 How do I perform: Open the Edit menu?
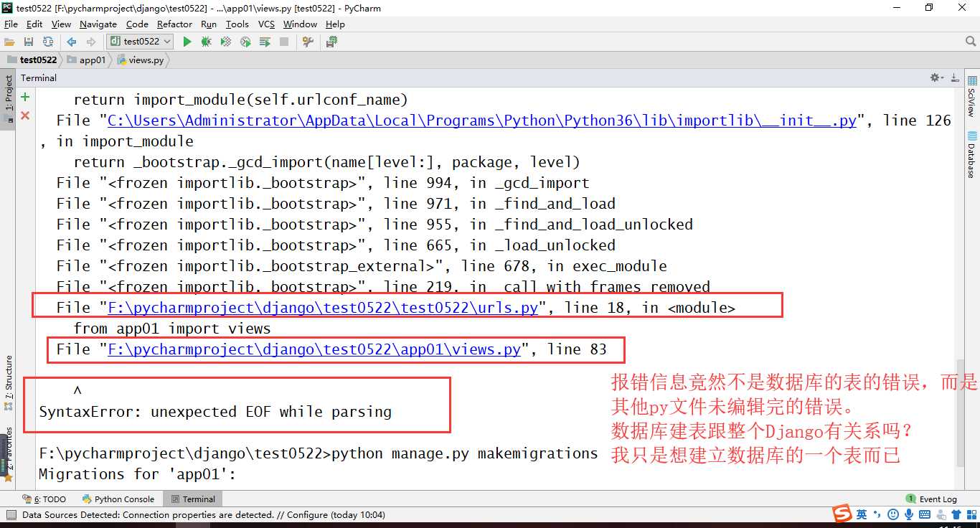pos(34,24)
